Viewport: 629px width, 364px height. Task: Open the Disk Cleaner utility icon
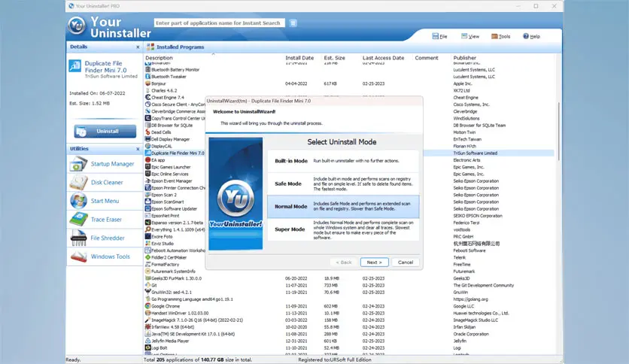78,183
